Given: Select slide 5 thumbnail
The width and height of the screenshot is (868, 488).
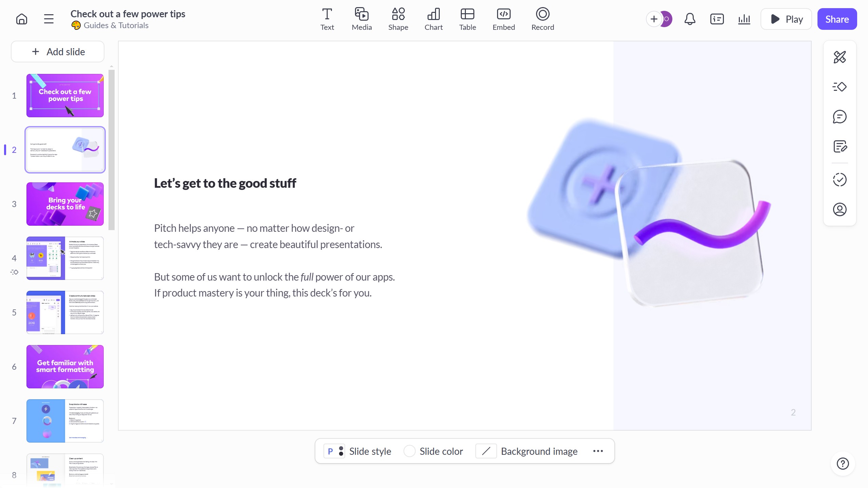Looking at the screenshot, I should pos(65,312).
